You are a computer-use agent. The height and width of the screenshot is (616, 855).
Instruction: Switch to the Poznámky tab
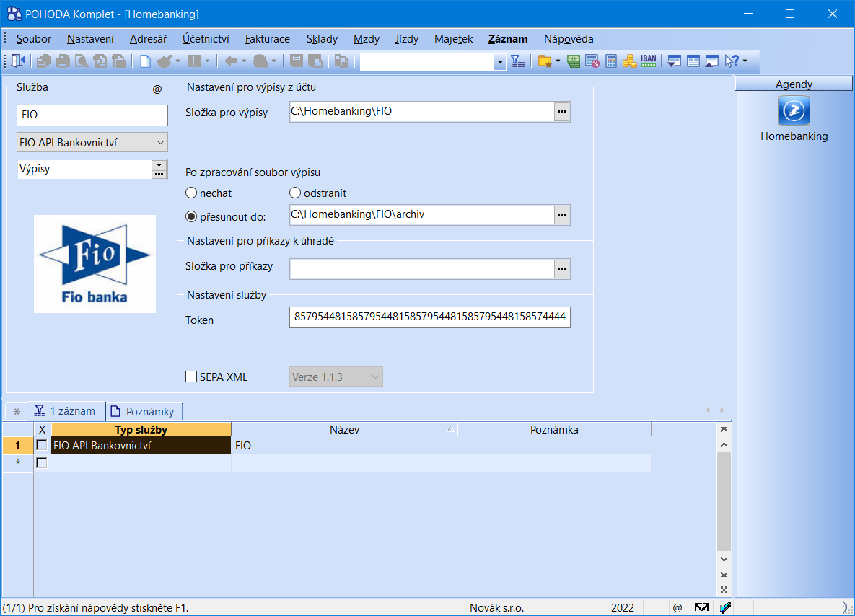point(144,411)
